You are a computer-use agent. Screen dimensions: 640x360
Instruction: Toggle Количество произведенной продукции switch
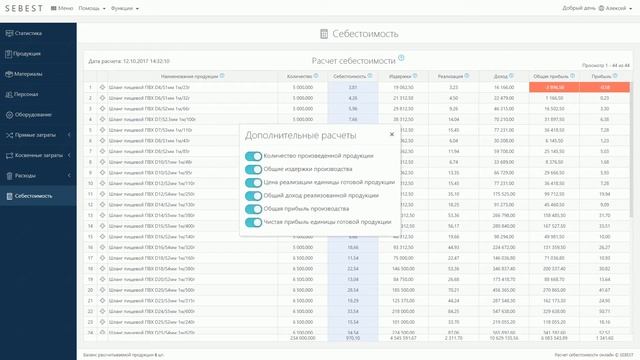253,156
